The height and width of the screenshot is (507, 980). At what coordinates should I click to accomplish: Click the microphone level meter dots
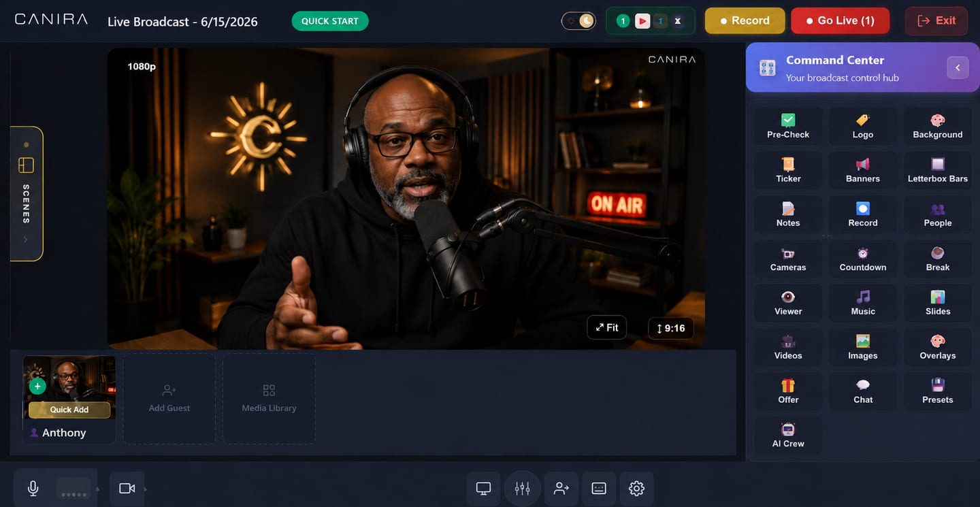click(x=73, y=490)
